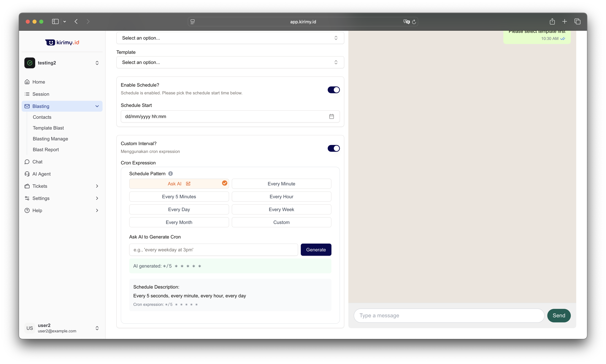Turn off the Custom Interval toggle
606x364 pixels.
click(333, 148)
